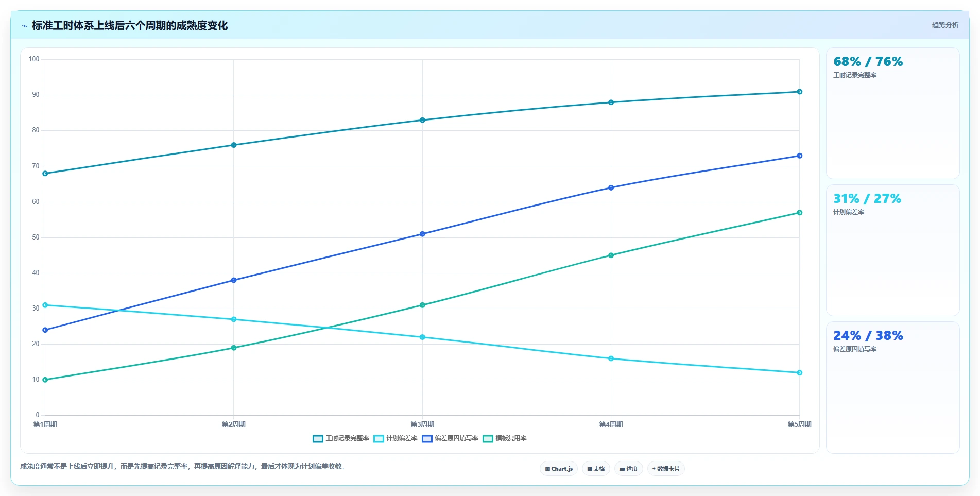Toggle the 工时记录完整率 legend series

coord(341,438)
